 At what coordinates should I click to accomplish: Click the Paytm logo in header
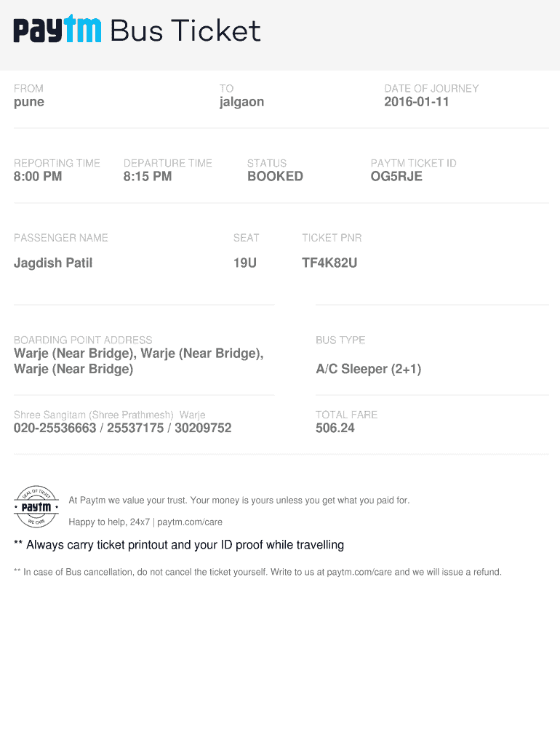tap(57, 31)
